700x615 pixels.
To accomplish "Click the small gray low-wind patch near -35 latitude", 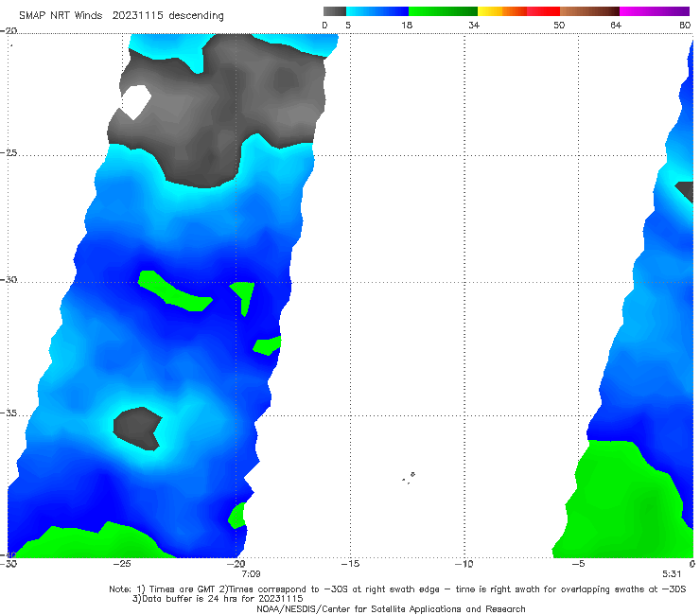I will [137, 429].
